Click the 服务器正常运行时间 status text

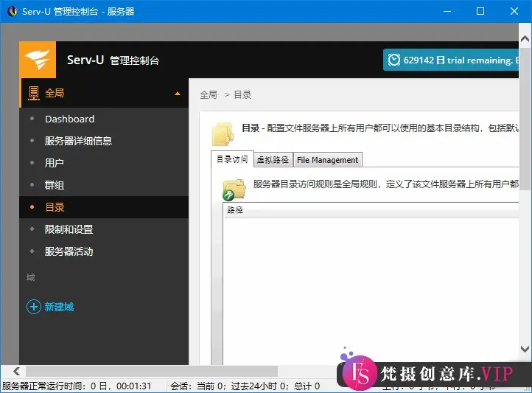tap(77, 386)
